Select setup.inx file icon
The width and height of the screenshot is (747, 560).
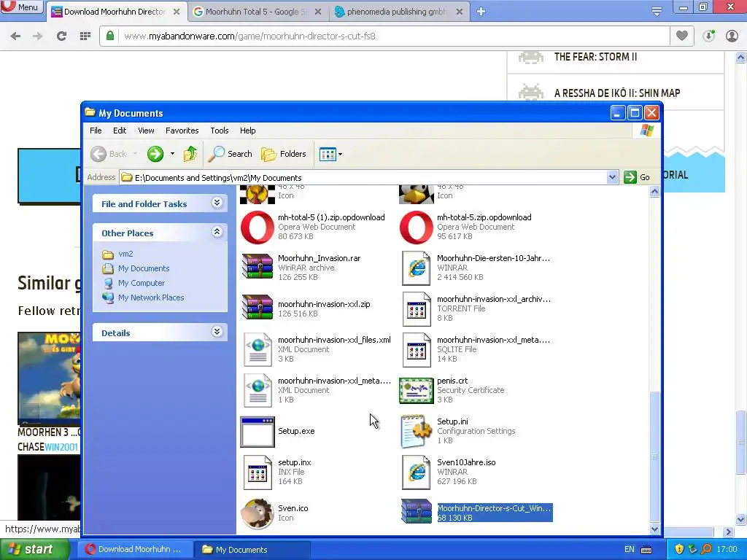tap(258, 472)
